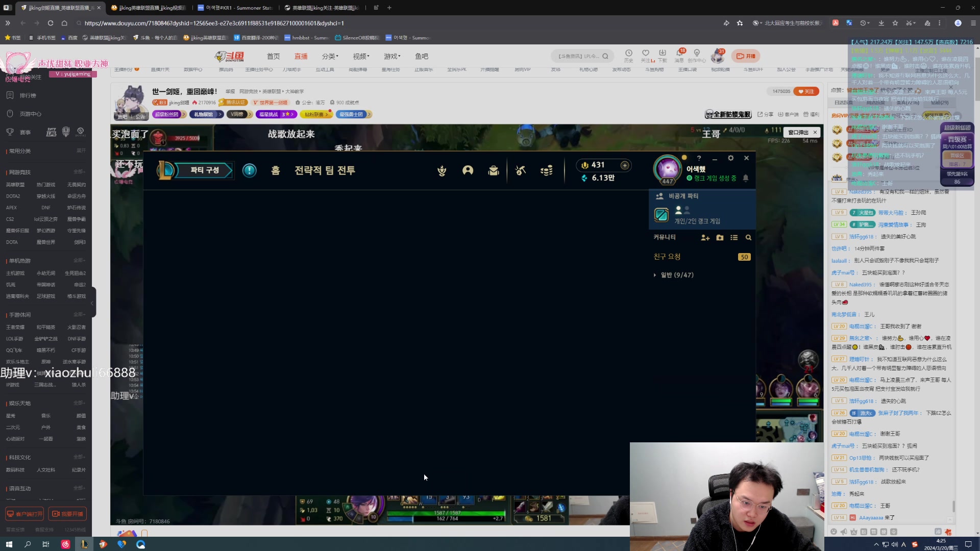Image resolution: width=980 pixels, height=551 pixels.
Task: Click the 分享 share link
Action: tap(765, 114)
